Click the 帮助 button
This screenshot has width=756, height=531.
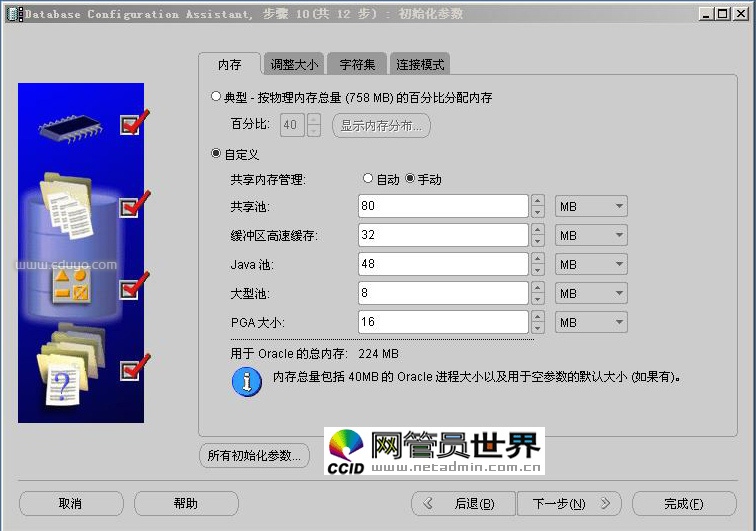click(x=186, y=504)
